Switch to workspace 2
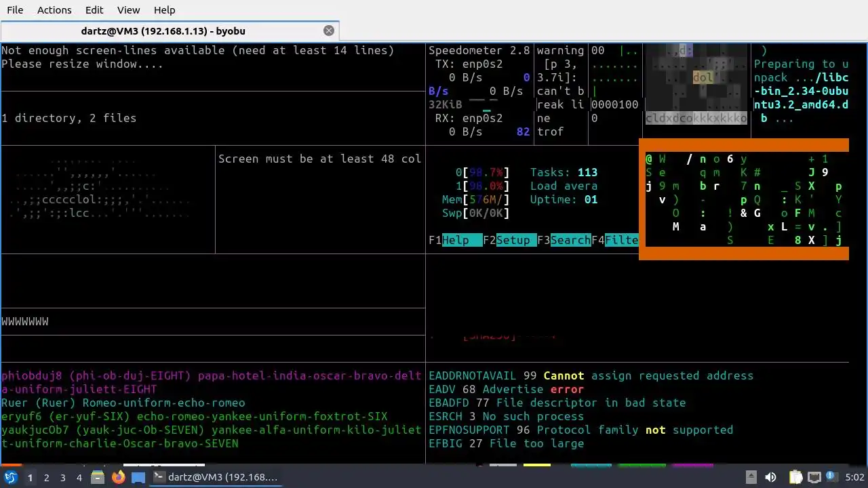 pos(46,478)
